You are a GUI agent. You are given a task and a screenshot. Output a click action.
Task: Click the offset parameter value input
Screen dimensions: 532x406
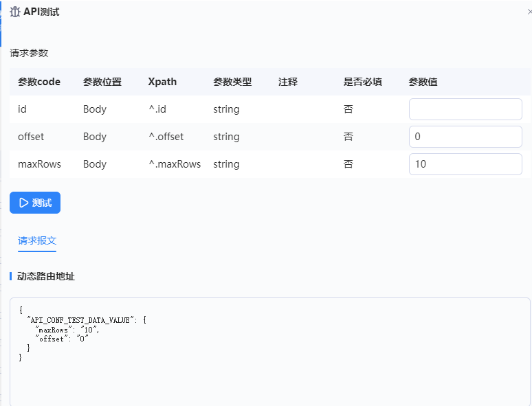(465, 137)
